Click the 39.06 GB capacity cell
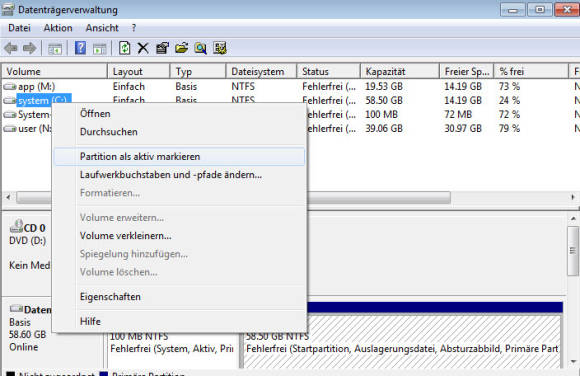 (x=384, y=129)
